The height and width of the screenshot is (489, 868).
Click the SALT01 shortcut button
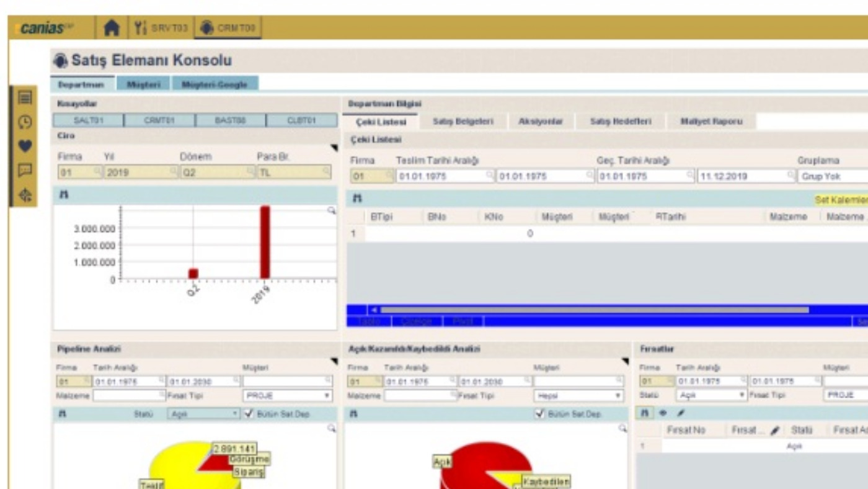point(88,120)
